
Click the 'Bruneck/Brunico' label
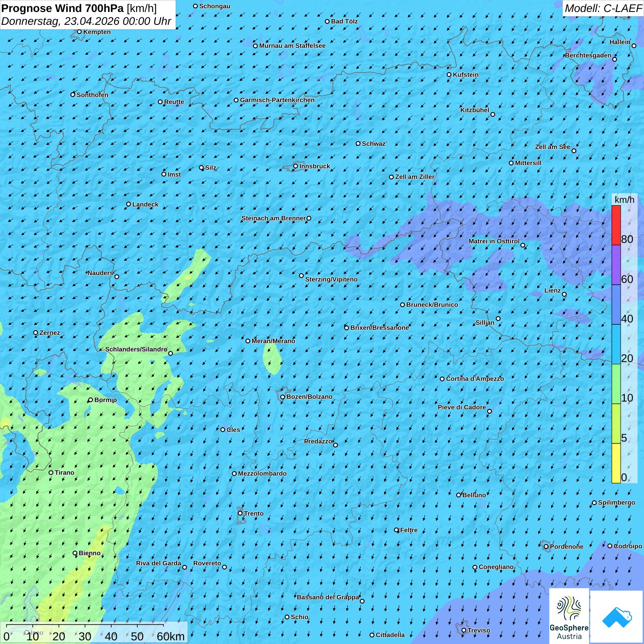432,305
